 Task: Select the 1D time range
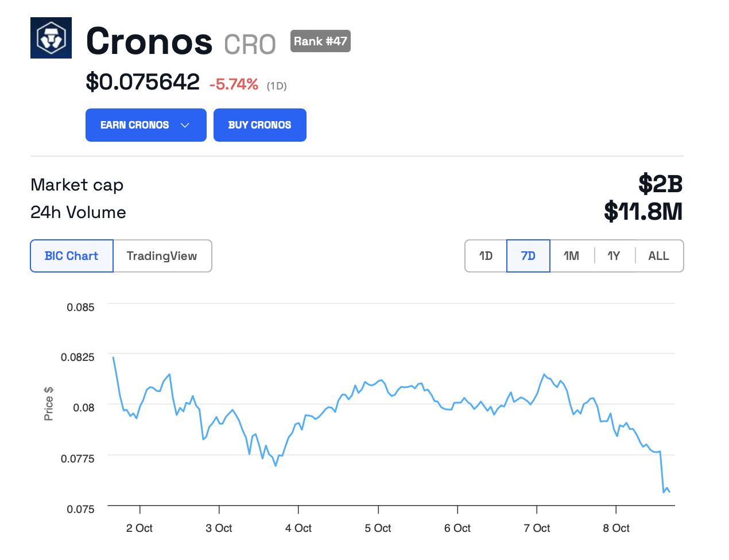[x=486, y=256]
